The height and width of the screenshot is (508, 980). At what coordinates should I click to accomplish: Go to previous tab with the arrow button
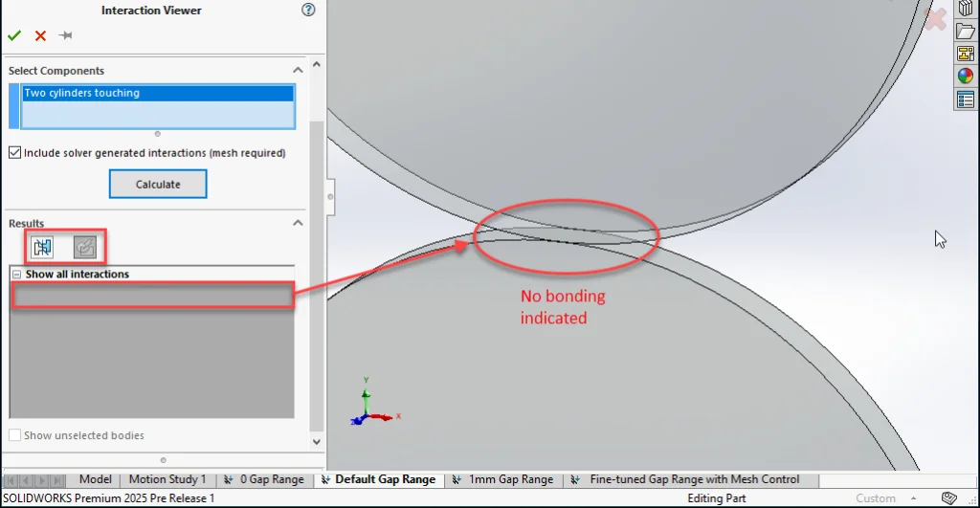coord(26,480)
